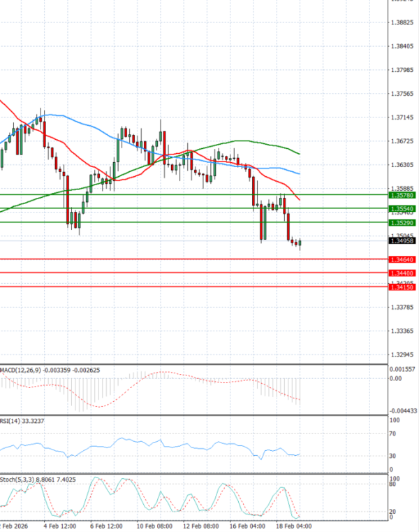419x532 pixels.
Task: Select the 10 Feb 08:00 time marker
Action: click(154, 526)
